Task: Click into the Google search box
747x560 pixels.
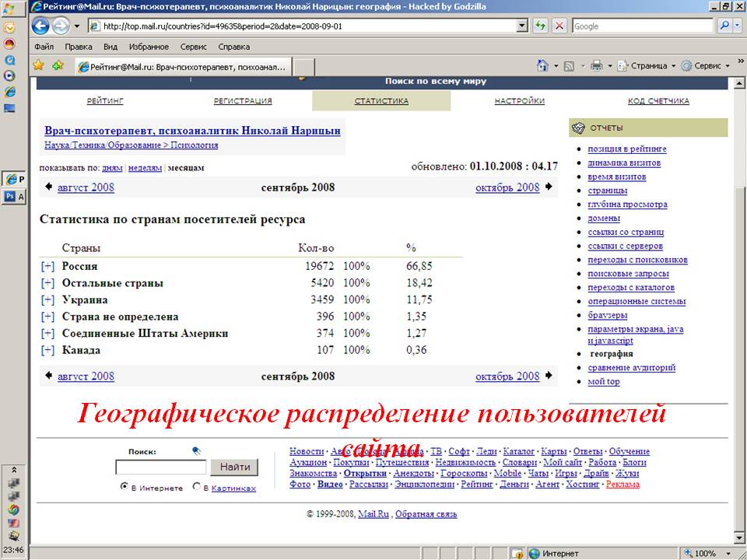Action: [x=643, y=26]
